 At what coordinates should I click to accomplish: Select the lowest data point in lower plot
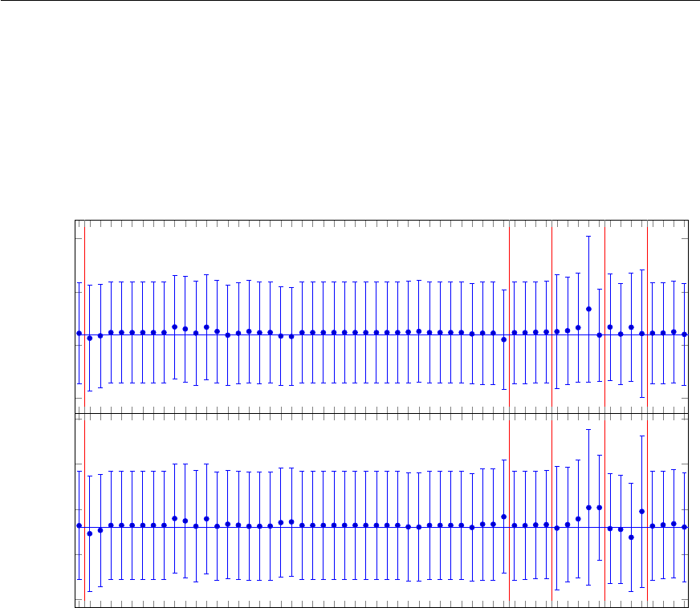tap(631, 537)
